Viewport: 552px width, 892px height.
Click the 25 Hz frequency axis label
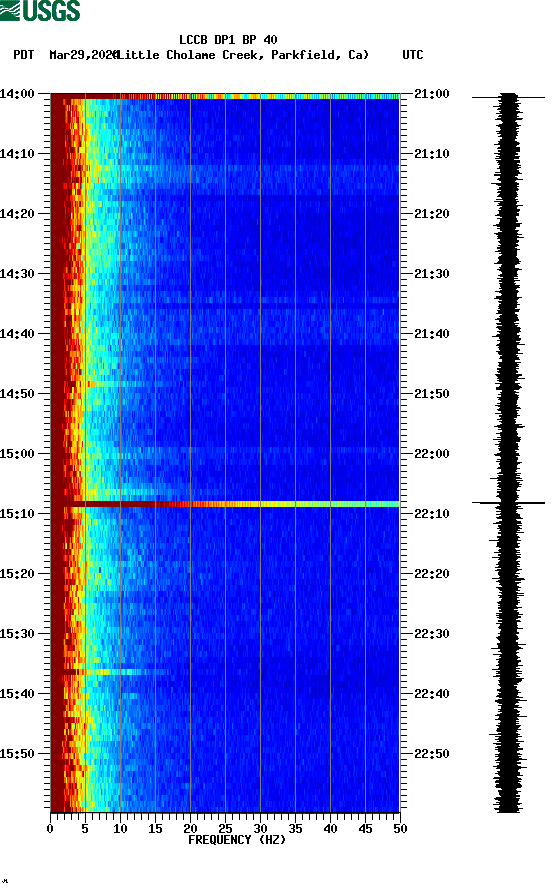[x=225, y=829]
